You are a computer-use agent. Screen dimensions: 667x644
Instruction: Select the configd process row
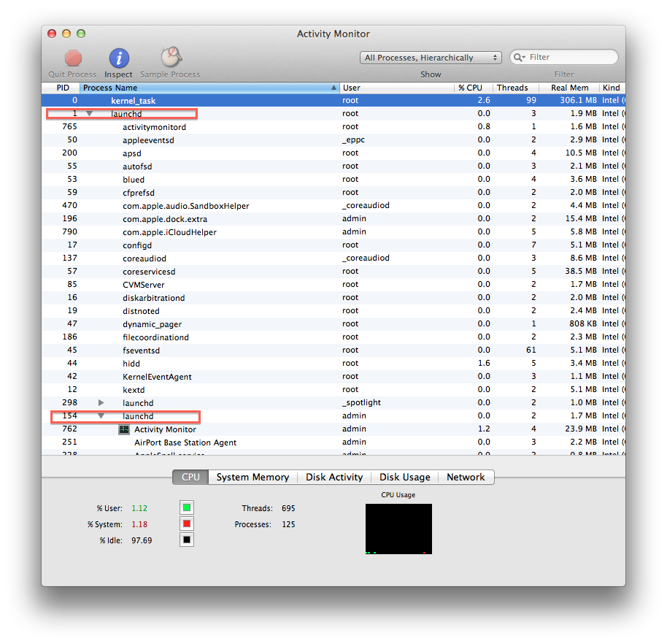tap(333, 245)
